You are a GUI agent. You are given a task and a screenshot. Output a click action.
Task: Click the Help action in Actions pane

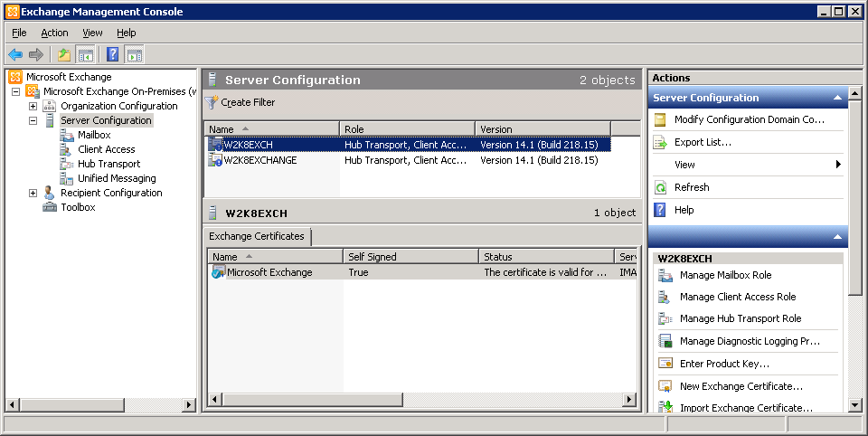(684, 210)
